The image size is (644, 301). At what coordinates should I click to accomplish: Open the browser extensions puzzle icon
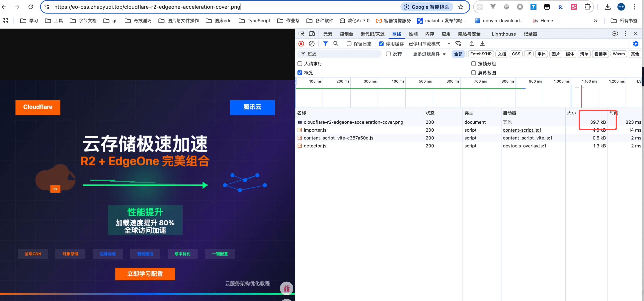point(588,7)
